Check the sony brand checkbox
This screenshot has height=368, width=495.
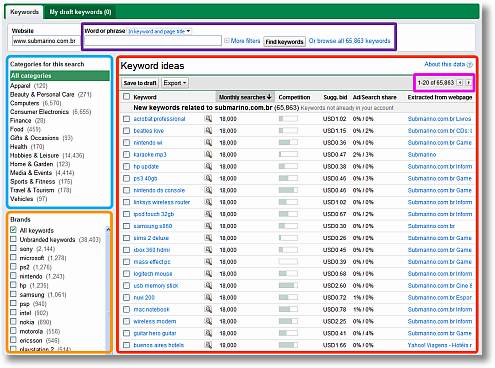[13, 248]
